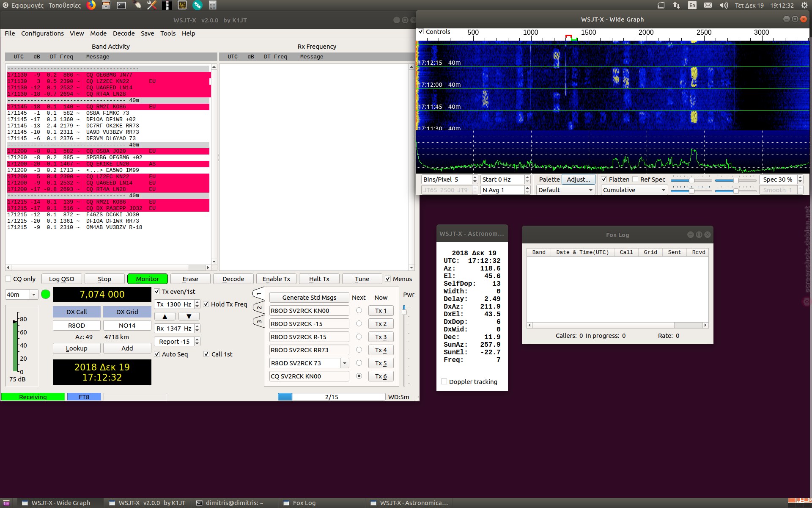Open the file manager launcher icon

(x=106, y=5)
